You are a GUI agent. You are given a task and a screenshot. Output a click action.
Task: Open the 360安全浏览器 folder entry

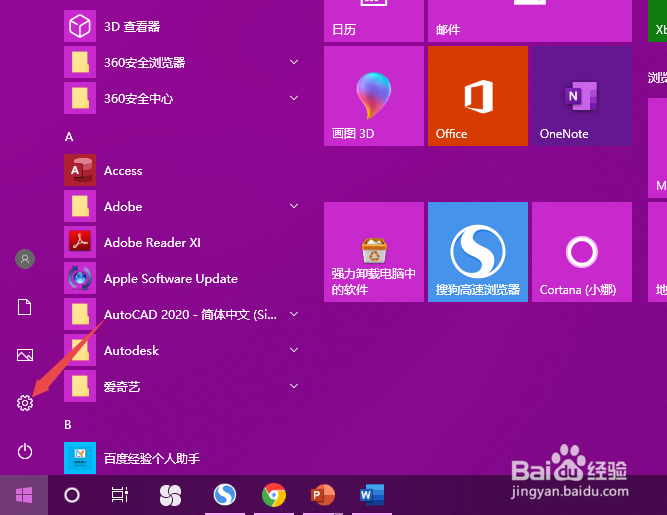182,62
